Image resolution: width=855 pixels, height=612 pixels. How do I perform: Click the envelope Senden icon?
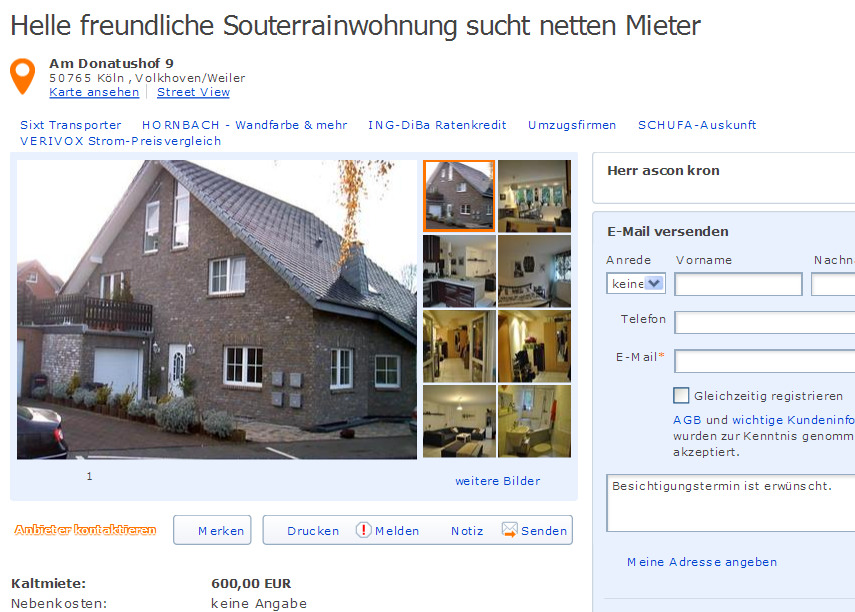click(x=509, y=530)
